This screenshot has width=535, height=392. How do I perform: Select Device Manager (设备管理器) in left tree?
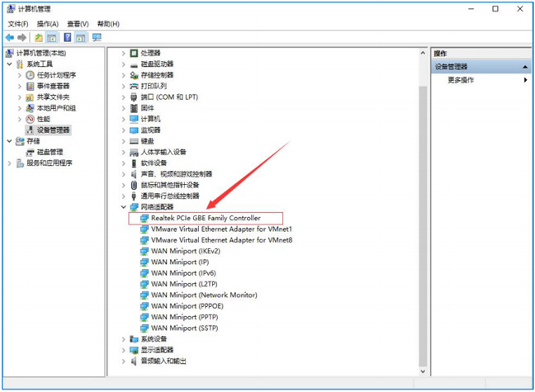(x=53, y=130)
